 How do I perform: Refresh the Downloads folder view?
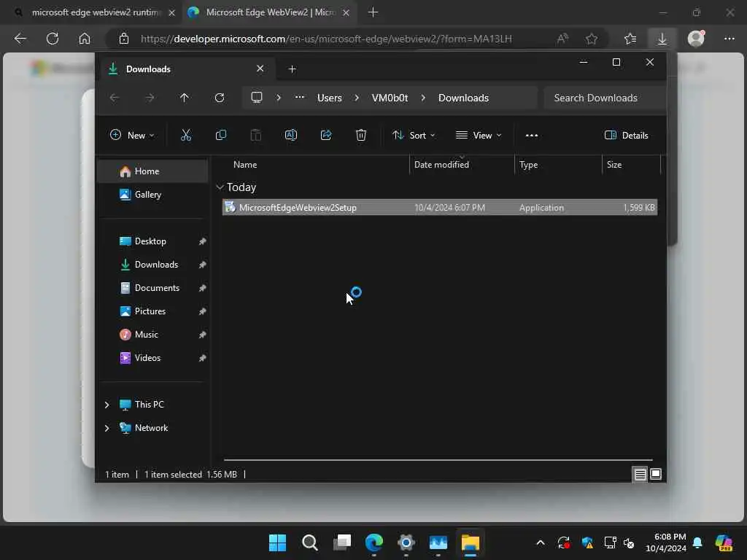pos(219,98)
